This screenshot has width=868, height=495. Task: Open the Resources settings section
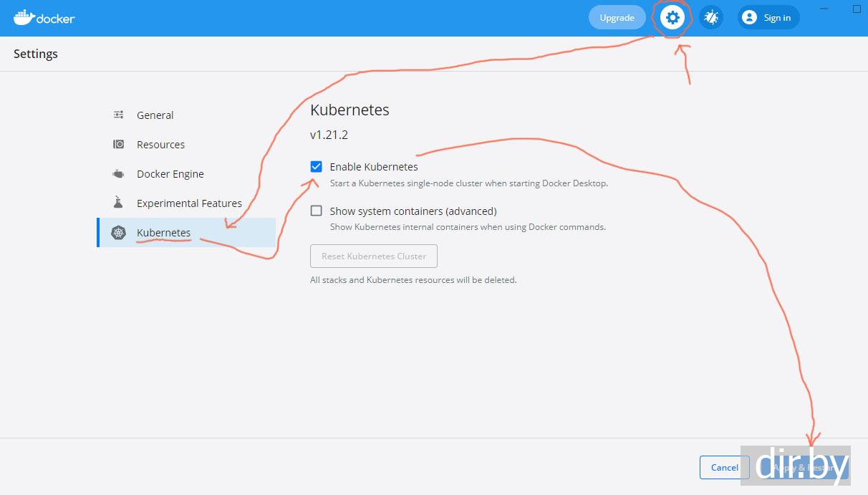[186, 144]
